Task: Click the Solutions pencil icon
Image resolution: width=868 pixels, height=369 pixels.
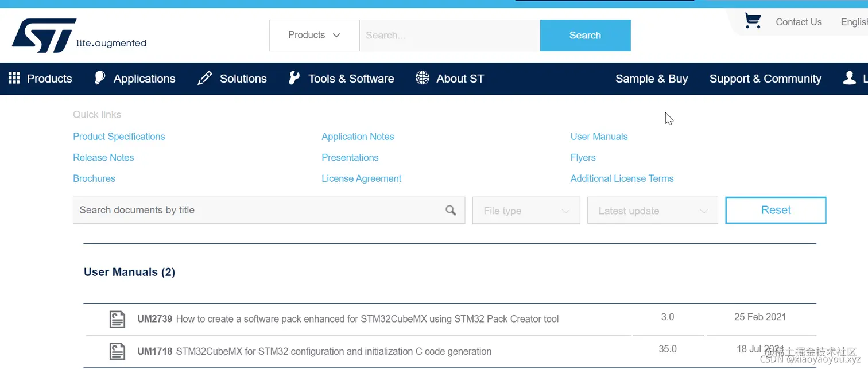Action: (205, 79)
